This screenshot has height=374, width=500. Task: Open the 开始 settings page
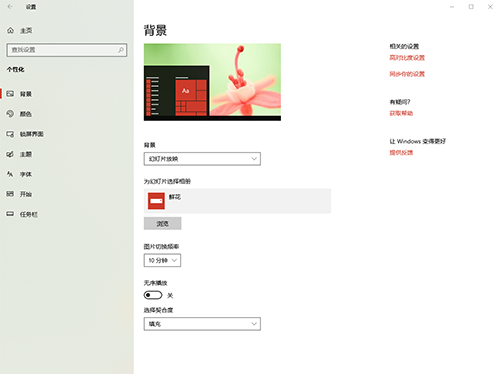click(x=26, y=194)
